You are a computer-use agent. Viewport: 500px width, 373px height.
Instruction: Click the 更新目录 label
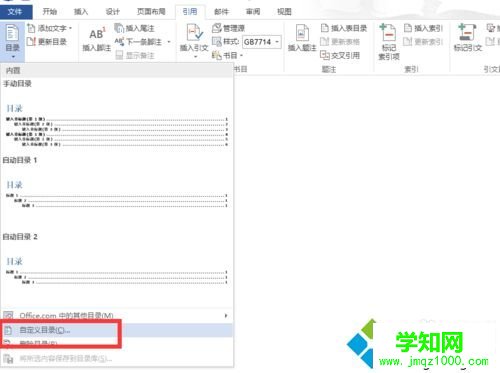click(52, 42)
